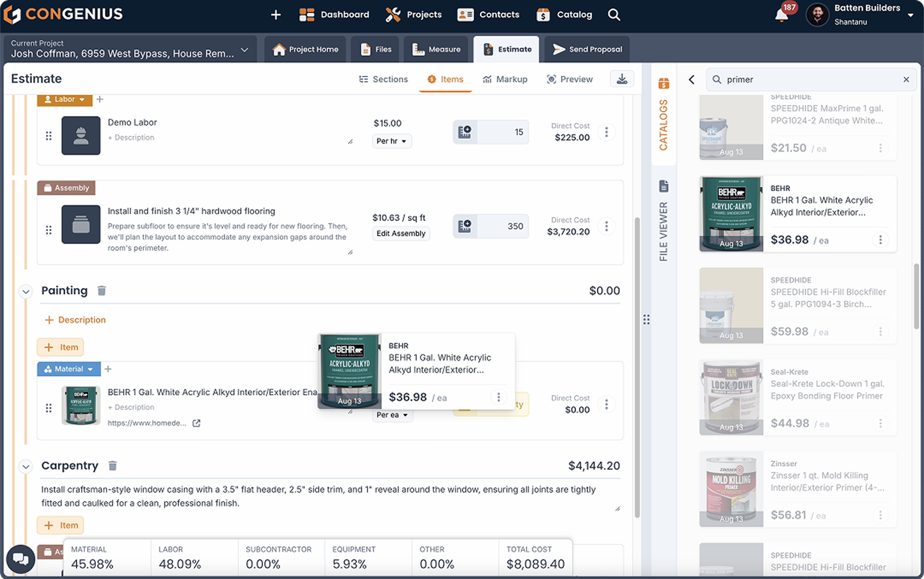
Task: Collapse the Painting section
Action: coord(25,291)
